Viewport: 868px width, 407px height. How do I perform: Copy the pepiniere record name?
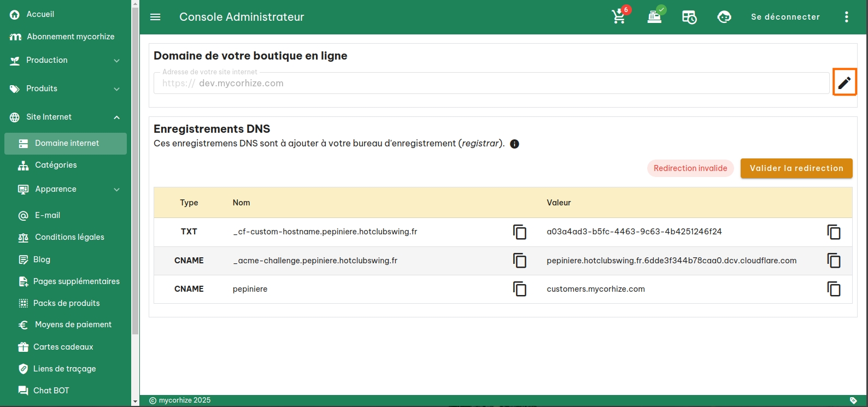point(520,289)
